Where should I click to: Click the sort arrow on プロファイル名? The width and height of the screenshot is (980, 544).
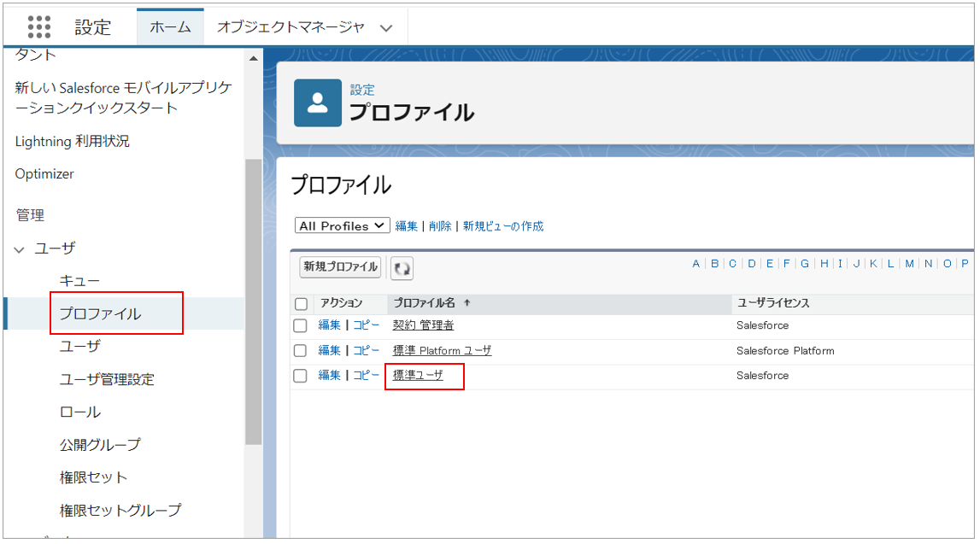467,303
